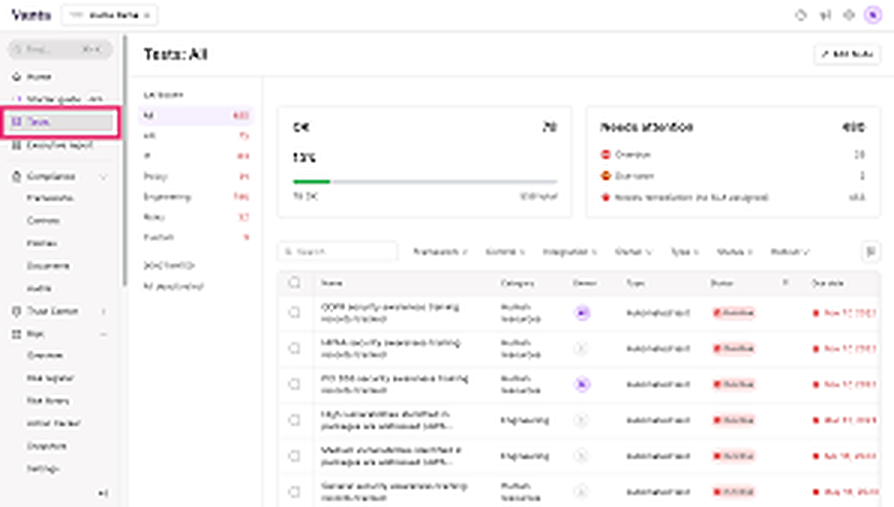Open the Type filter dropdown
894x507 pixels.
[x=684, y=252]
